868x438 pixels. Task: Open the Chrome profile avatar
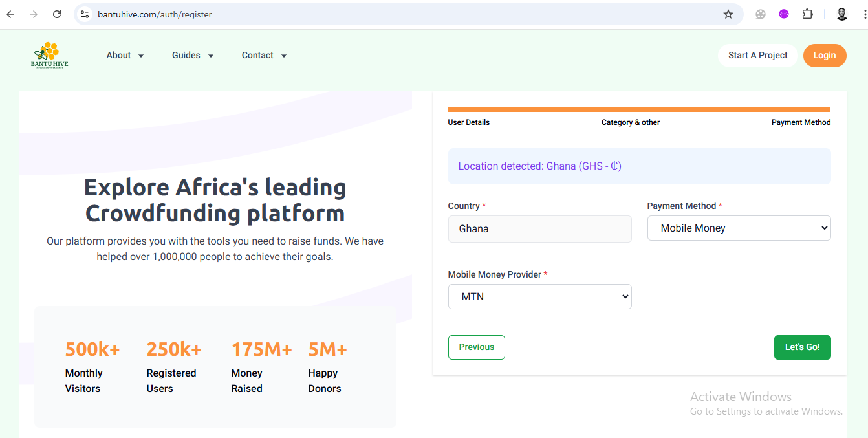(x=841, y=14)
